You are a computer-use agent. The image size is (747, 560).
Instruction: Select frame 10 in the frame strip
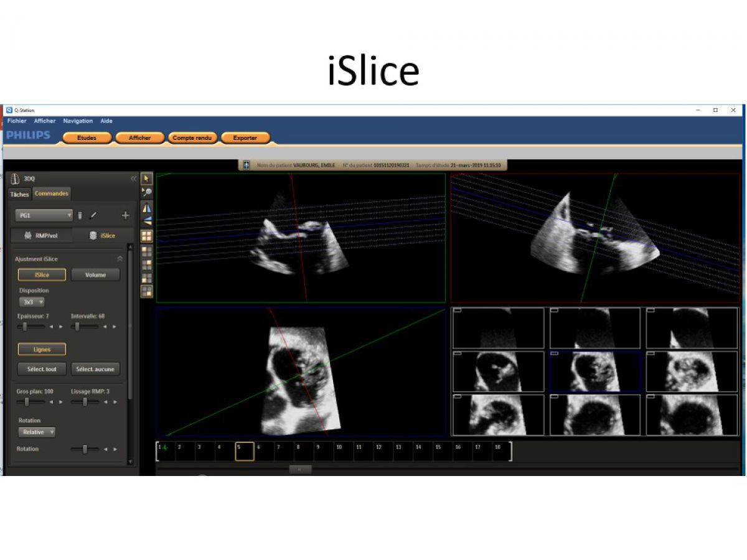click(344, 451)
